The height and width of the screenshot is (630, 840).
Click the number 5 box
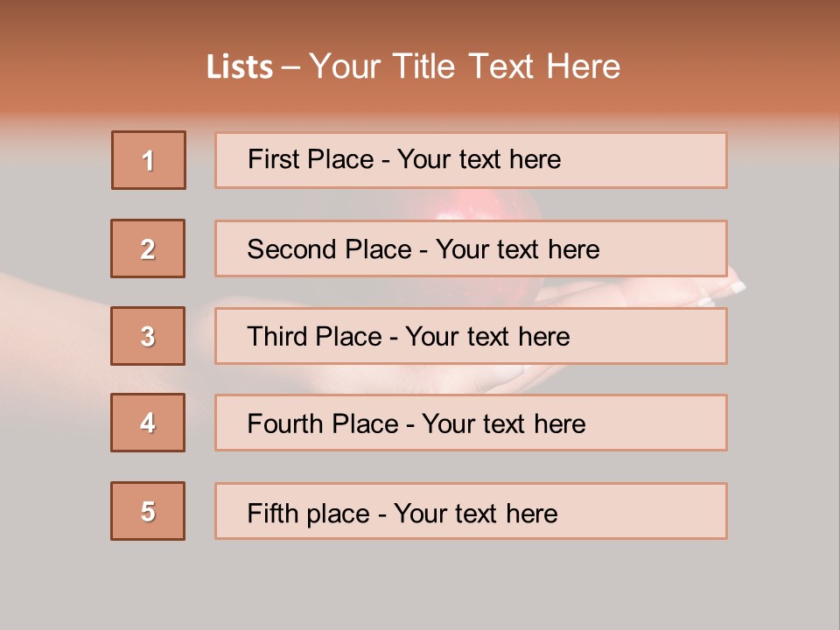pos(148,511)
